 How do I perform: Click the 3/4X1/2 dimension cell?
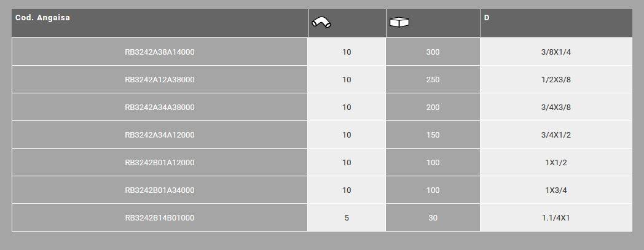click(556, 135)
